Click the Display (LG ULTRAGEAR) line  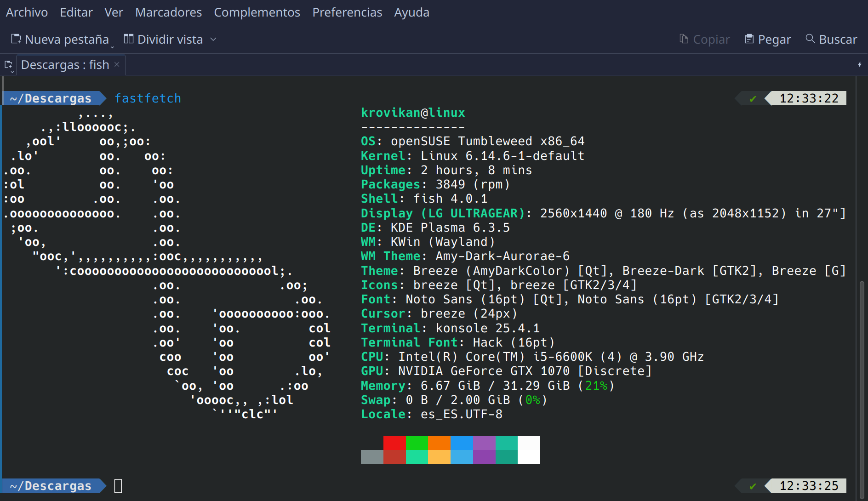click(603, 213)
